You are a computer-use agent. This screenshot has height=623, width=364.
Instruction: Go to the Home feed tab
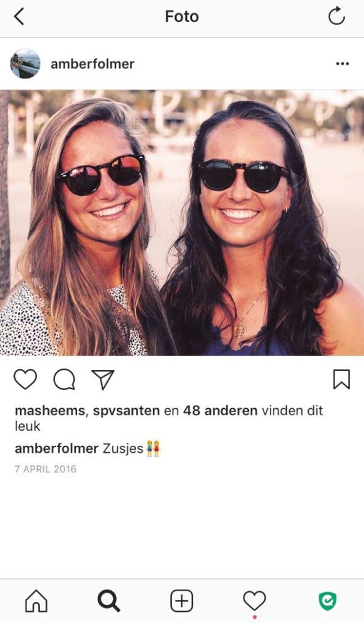tap(36, 600)
